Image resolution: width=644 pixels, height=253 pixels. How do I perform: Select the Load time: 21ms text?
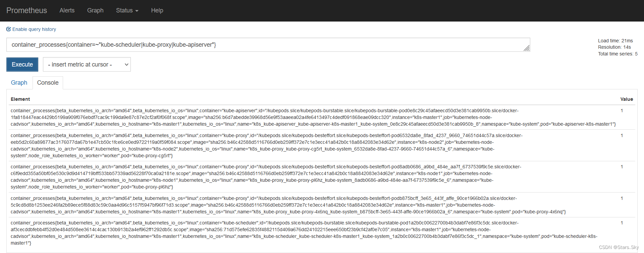tap(615, 41)
